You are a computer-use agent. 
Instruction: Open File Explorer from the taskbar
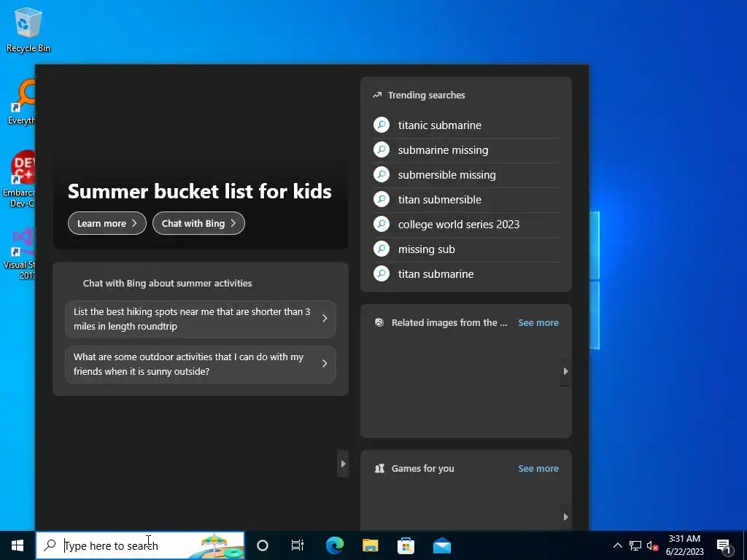370,545
